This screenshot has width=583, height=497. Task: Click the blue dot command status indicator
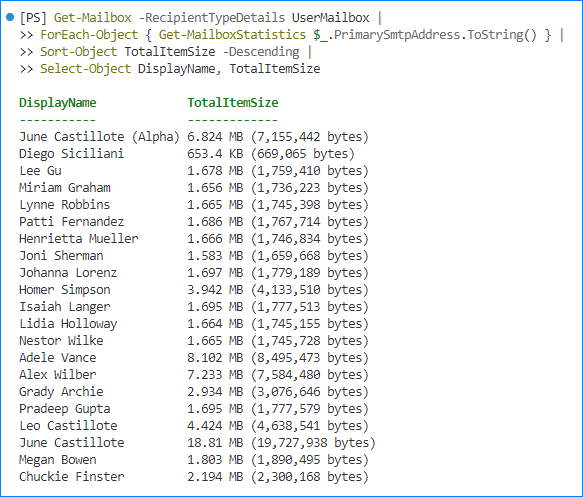[x=10, y=17]
